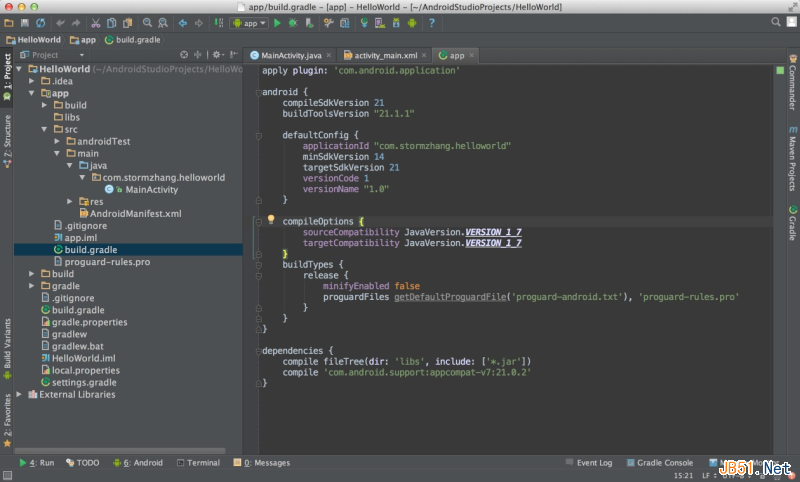The image size is (800, 482).
Task: Open the Project view selector dropdown
Action: point(52,55)
